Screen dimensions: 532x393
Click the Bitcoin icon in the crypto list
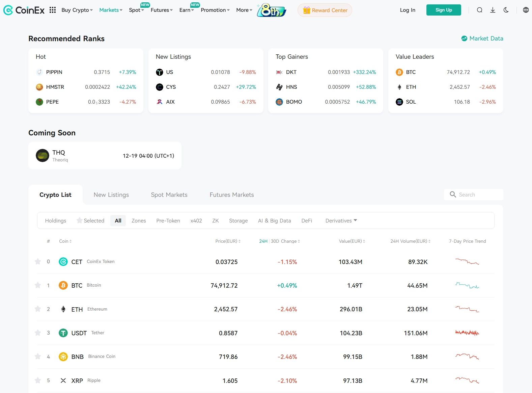click(x=63, y=286)
